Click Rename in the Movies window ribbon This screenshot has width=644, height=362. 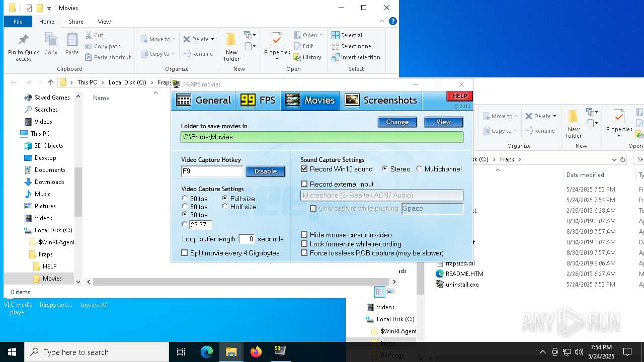(198, 54)
